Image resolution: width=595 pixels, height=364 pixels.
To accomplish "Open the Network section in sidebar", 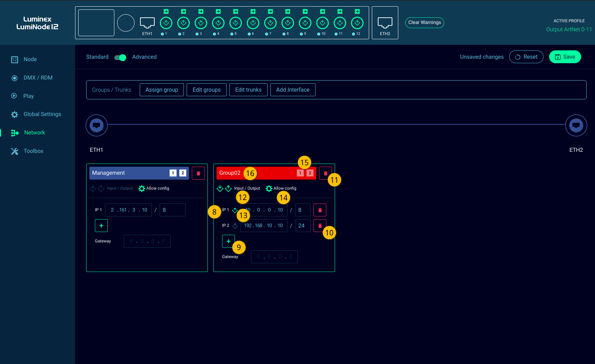I will coord(34,133).
